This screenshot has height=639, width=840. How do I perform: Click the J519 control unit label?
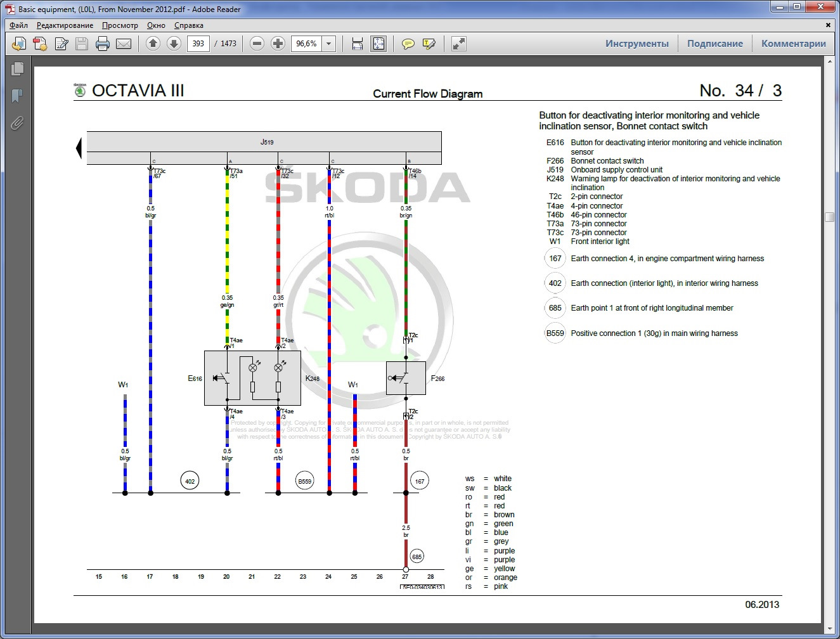coord(267,142)
